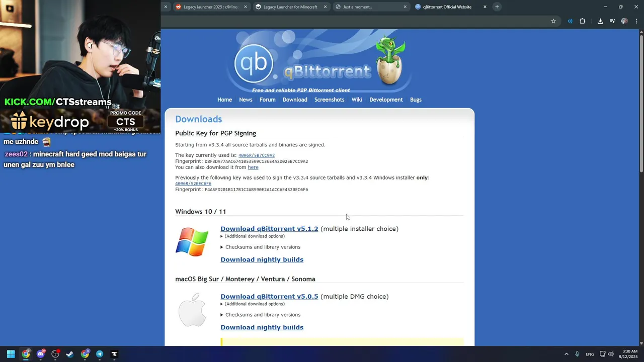Expand macOS Checksums and library versions
Screen dimensions: 644x362
pos(261,315)
